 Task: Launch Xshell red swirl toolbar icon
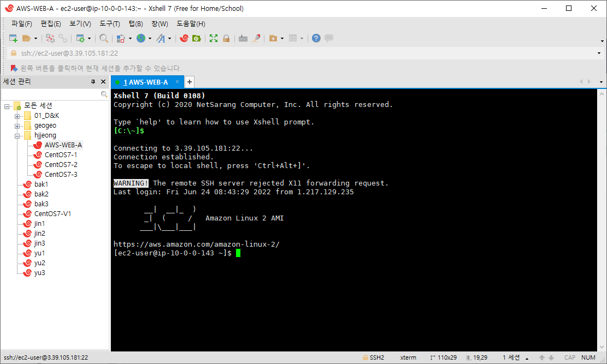click(x=184, y=38)
